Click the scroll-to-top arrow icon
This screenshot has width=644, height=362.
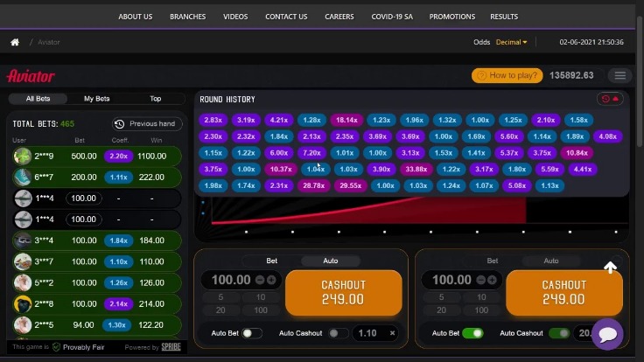[610, 268]
